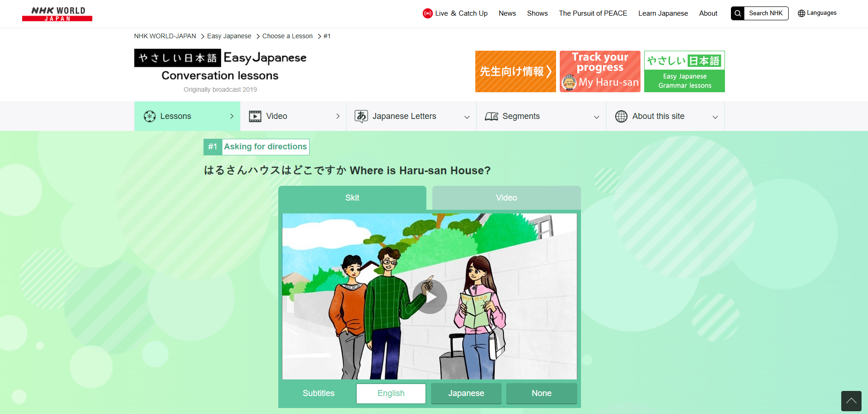Expand the Japanese Letters dropdown
Screen dimensions: 868x414
coord(467,117)
